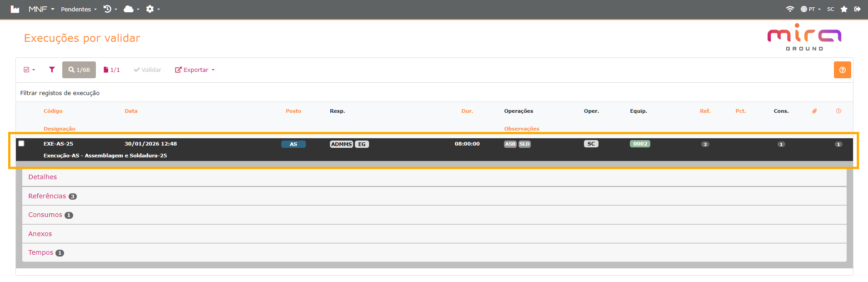Expand the Referências section
The height and width of the screenshot is (282, 868).
point(47,196)
